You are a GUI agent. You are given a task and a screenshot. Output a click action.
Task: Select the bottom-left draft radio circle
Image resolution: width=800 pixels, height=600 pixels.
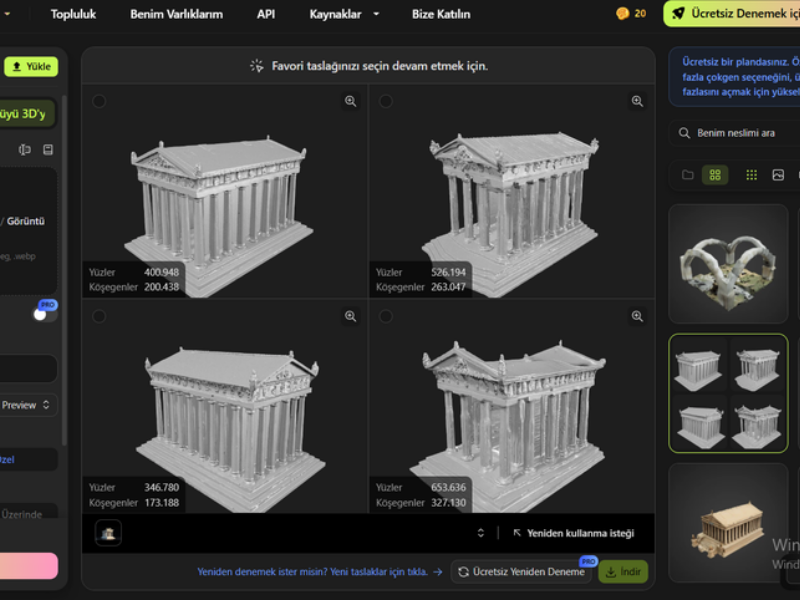coord(99,316)
